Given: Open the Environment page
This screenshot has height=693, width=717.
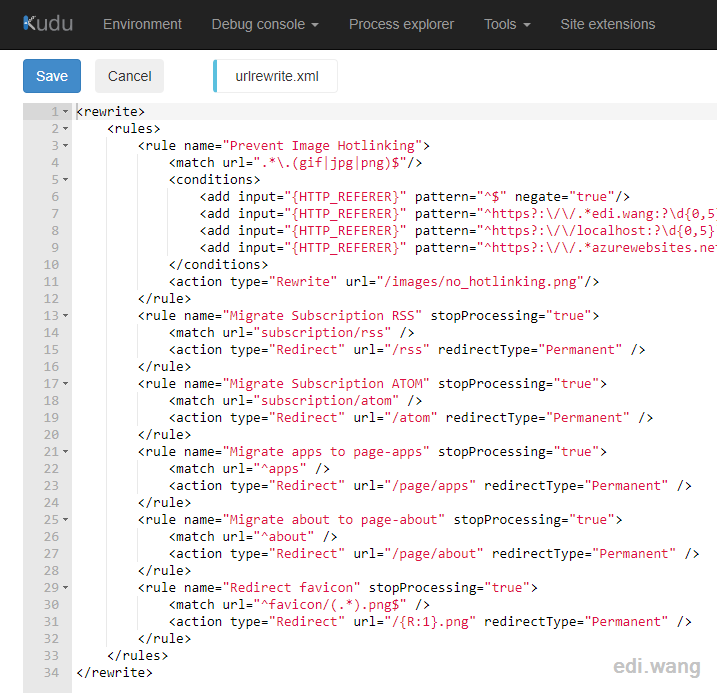Looking at the screenshot, I should coord(142,24).
